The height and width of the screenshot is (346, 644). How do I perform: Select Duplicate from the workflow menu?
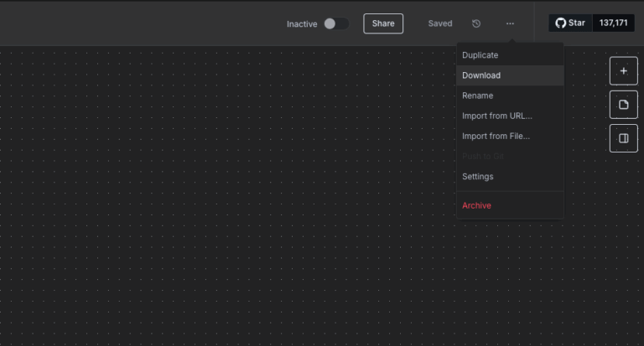(480, 55)
